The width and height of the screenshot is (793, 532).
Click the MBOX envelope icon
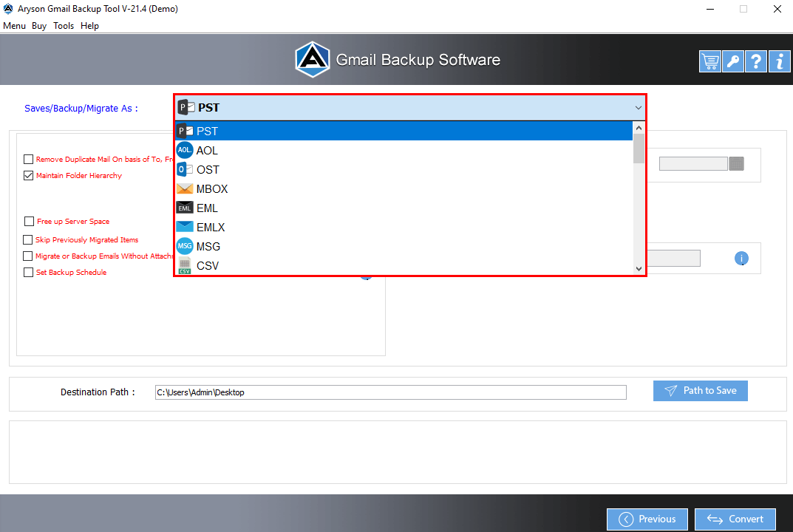coord(185,188)
